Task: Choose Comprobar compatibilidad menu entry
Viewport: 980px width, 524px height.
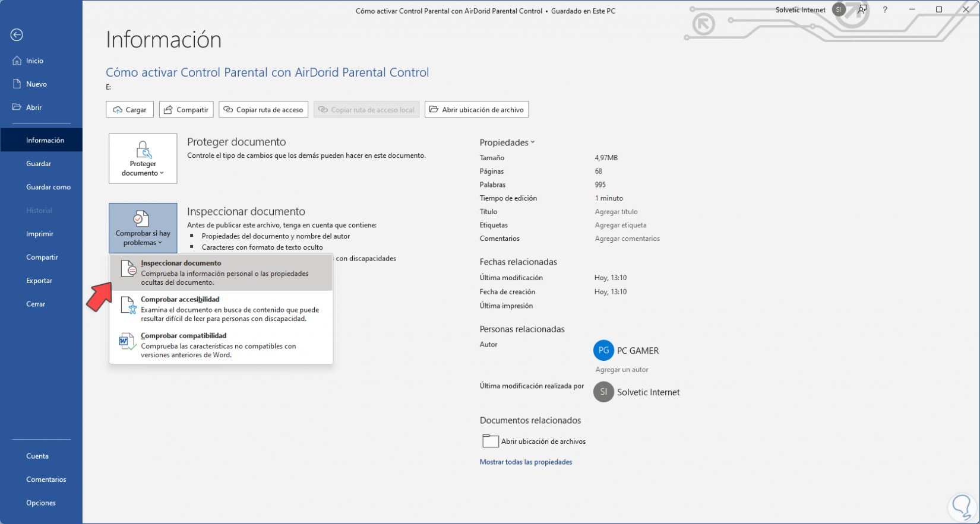Action: (x=221, y=345)
